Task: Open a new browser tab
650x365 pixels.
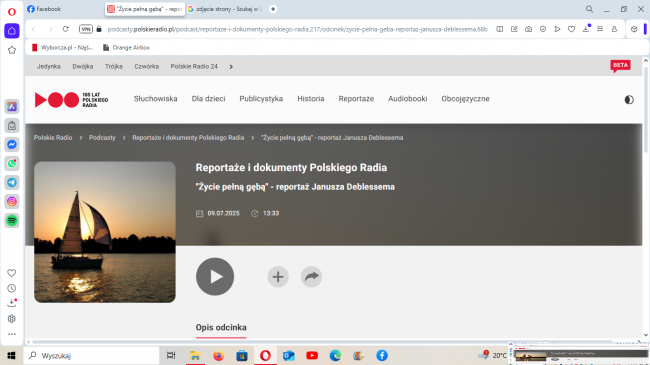Action: (273, 9)
